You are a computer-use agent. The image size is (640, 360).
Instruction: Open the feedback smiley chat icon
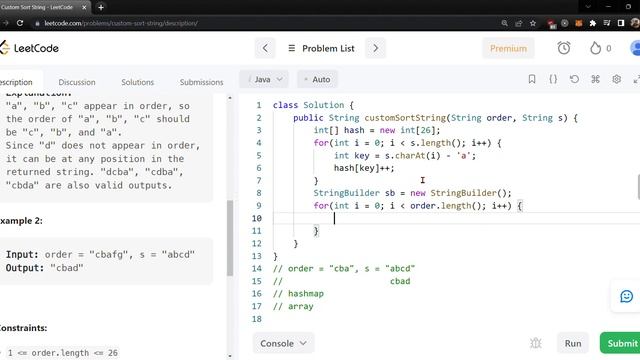[x=626, y=296]
